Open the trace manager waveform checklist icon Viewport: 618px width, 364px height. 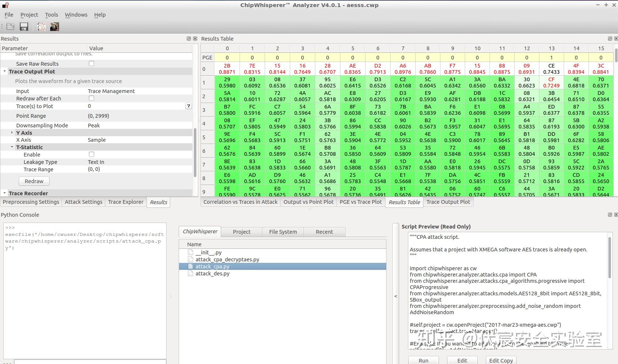pyautogui.click(x=41, y=27)
